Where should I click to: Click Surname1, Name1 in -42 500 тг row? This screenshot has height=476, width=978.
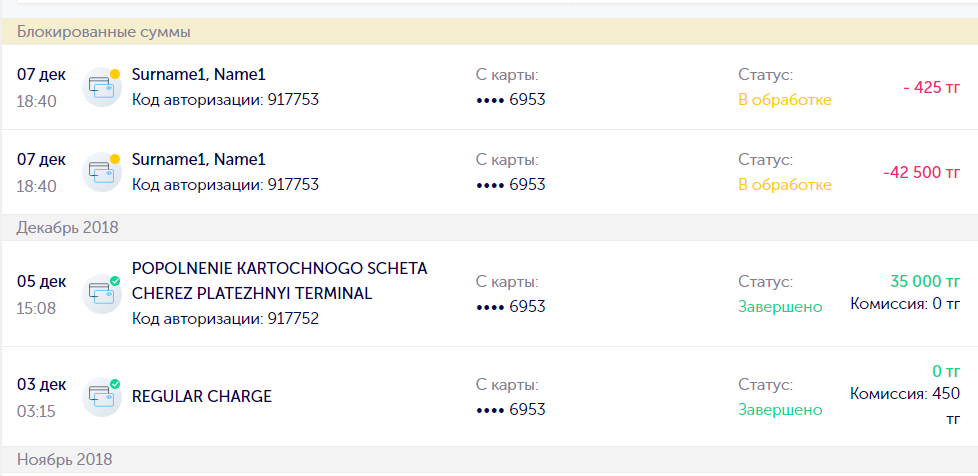pyautogui.click(x=198, y=160)
